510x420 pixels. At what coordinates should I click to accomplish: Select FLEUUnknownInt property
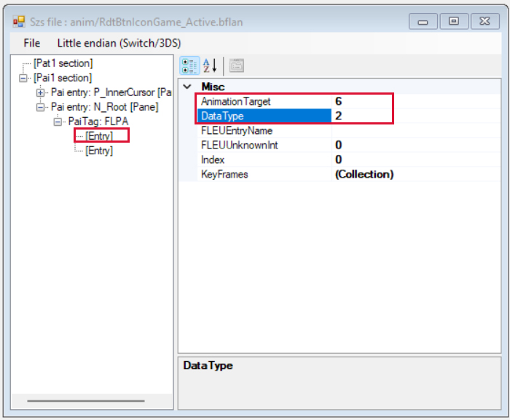(x=264, y=145)
